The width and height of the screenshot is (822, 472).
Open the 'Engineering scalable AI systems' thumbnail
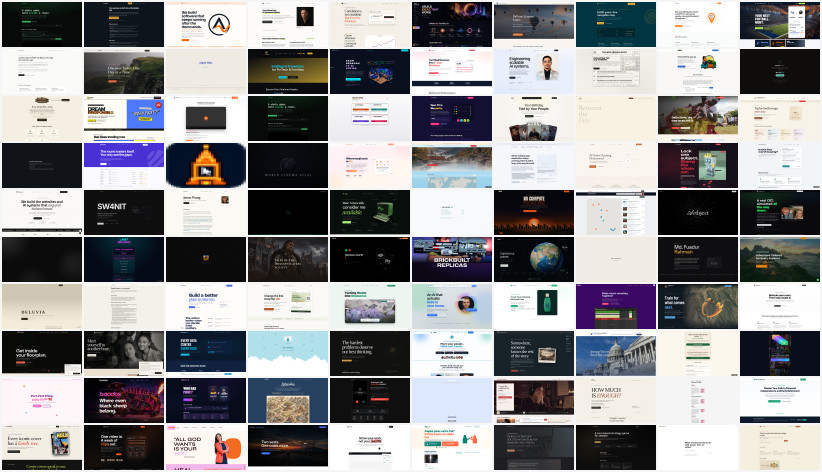[x=534, y=72]
